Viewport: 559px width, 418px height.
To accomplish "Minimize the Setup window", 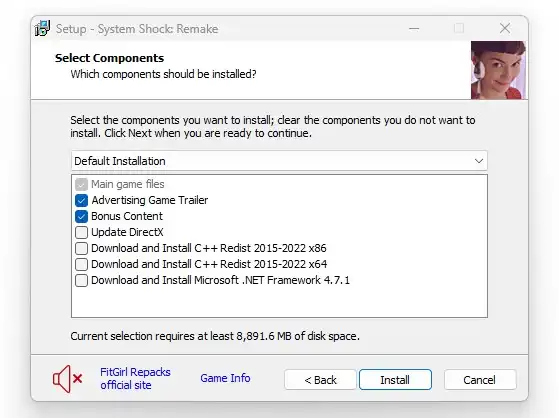I will coord(414,29).
